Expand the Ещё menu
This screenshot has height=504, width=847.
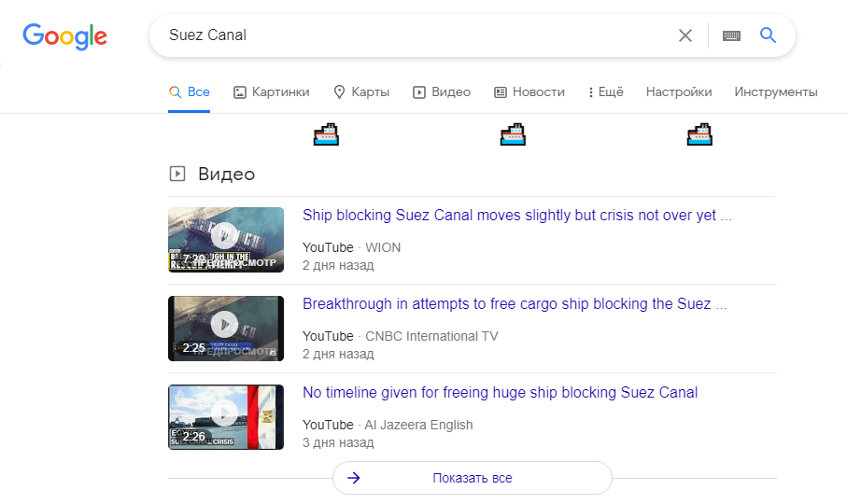tap(605, 91)
